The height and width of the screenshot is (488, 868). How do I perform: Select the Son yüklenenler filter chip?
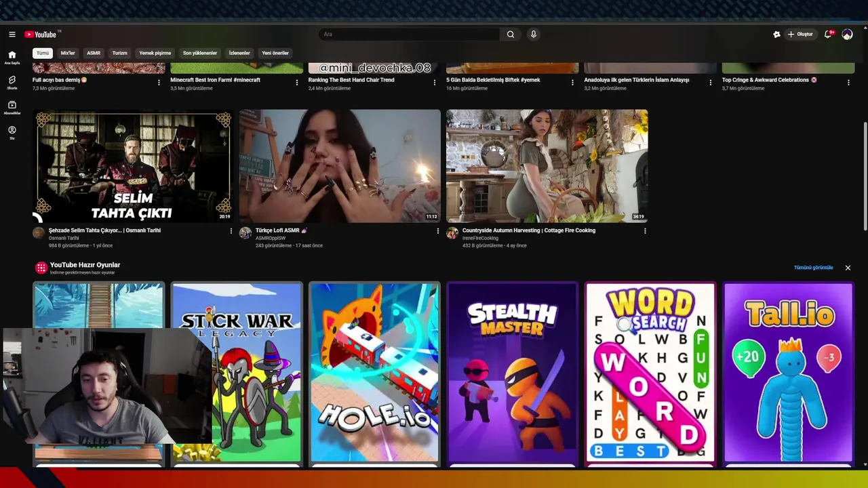200,53
